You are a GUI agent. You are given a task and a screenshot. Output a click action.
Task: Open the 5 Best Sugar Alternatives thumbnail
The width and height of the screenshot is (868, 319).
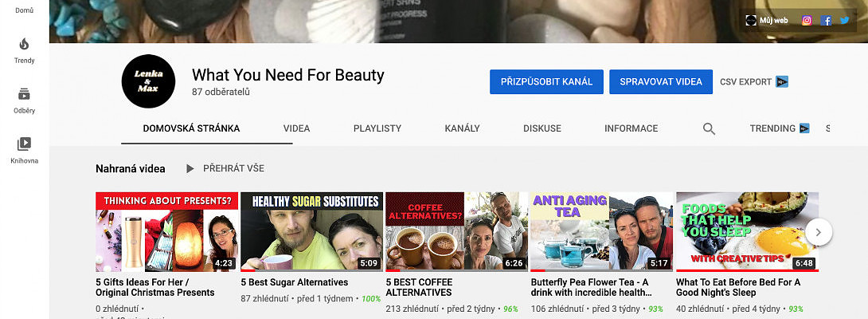(x=311, y=232)
